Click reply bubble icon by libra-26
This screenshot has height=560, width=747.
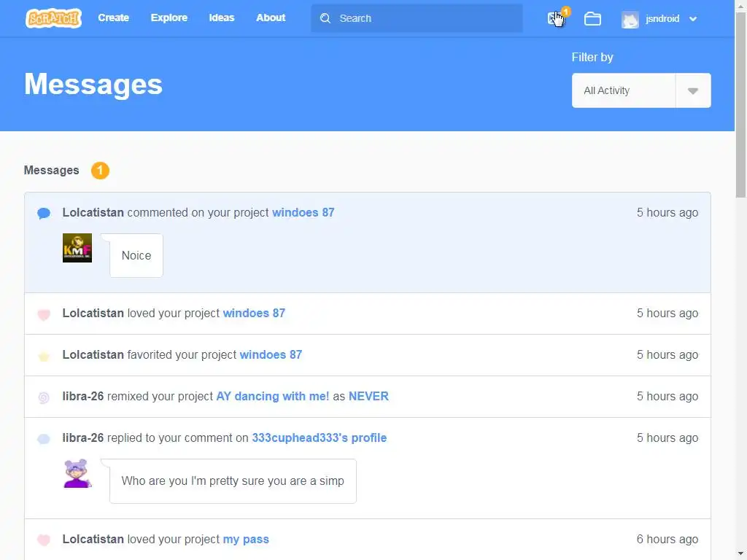[x=44, y=438]
